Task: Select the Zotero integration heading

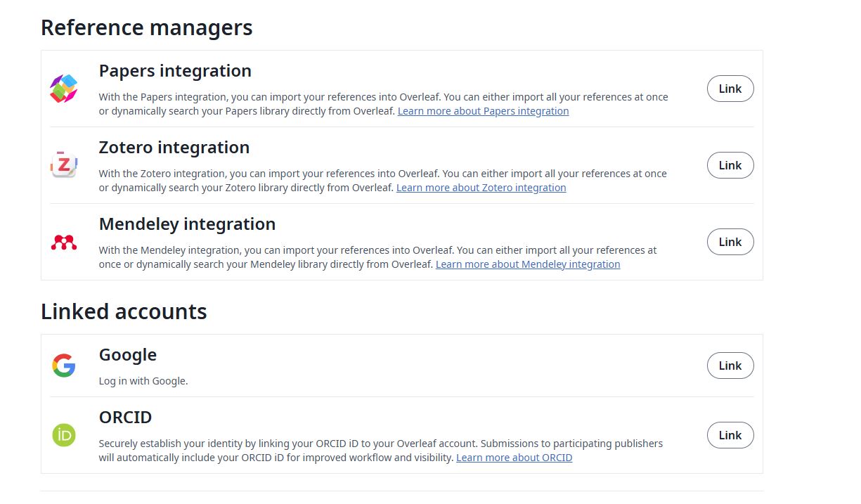Action: 174,148
